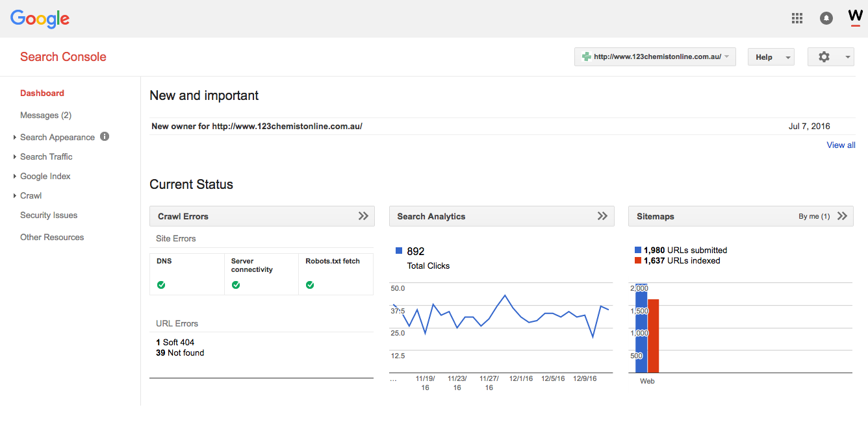
Task: Open Other Resources in sidebar
Action: point(52,237)
